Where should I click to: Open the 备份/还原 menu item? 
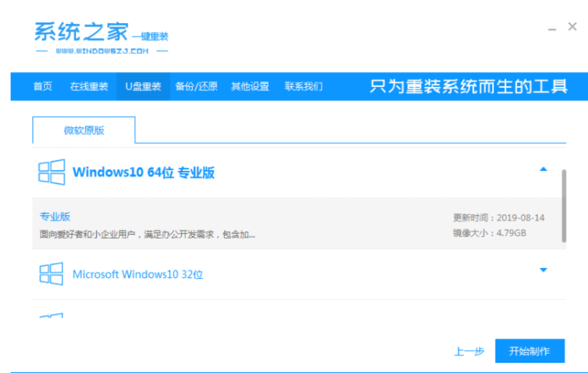click(x=196, y=87)
